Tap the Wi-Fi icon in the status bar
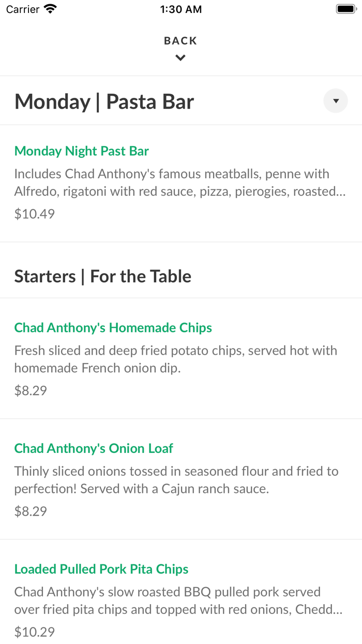The width and height of the screenshot is (362, 644). tap(50, 8)
